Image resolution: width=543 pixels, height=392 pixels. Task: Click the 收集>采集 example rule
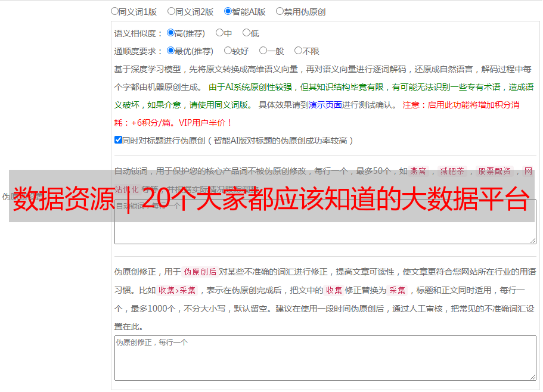177,290
